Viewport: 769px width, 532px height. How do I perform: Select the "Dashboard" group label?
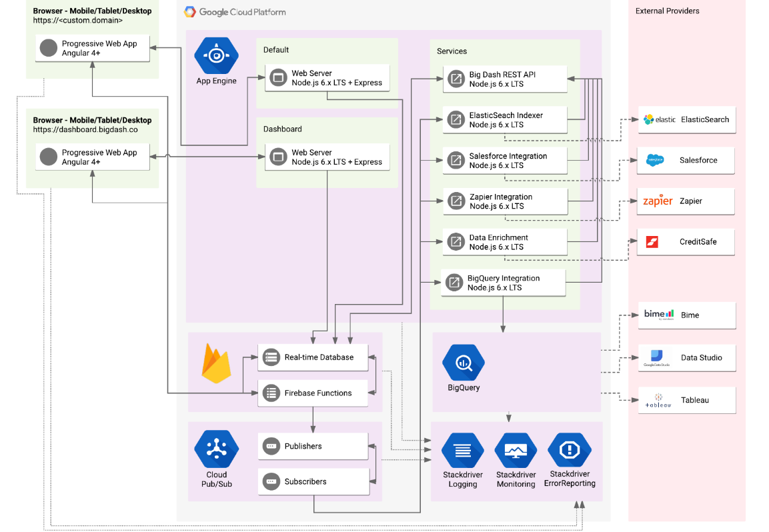pos(283,129)
